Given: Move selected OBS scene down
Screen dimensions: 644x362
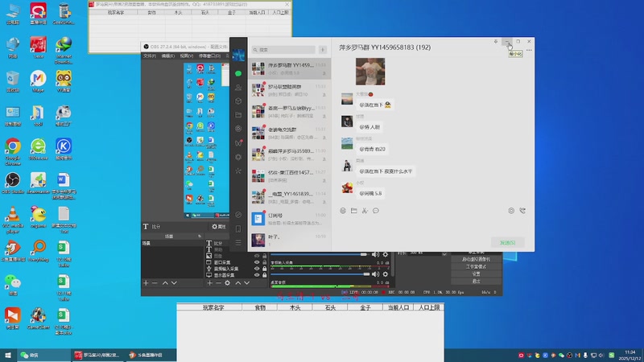Looking at the screenshot, I should pos(174,283).
